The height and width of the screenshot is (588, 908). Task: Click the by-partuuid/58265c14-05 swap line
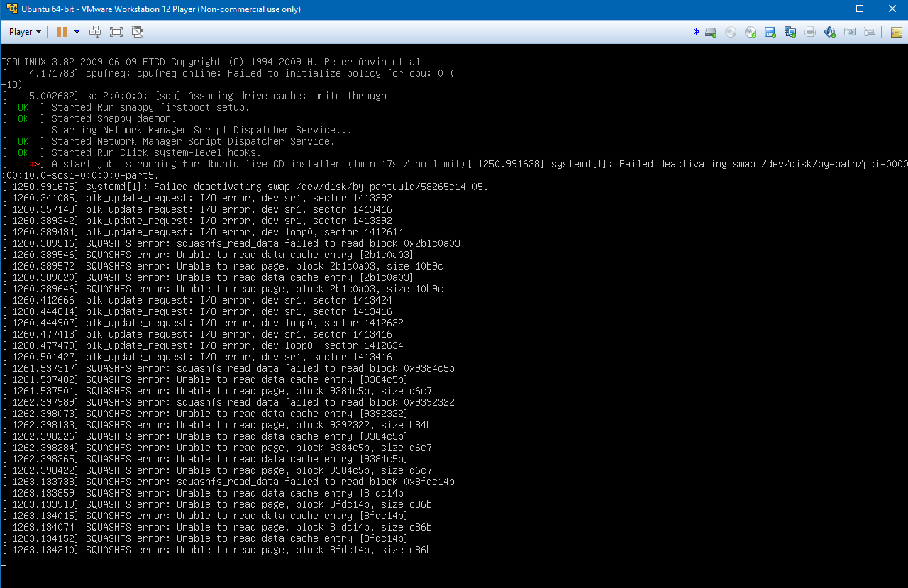click(x=245, y=187)
